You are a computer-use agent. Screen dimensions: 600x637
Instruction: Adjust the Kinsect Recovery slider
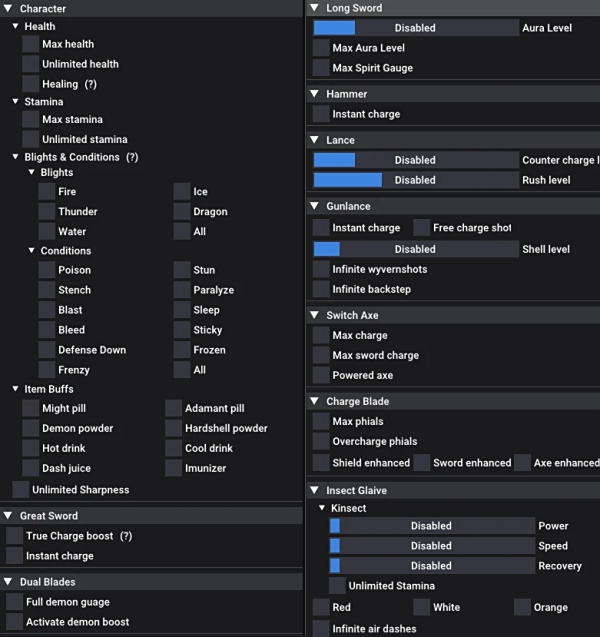click(x=432, y=566)
